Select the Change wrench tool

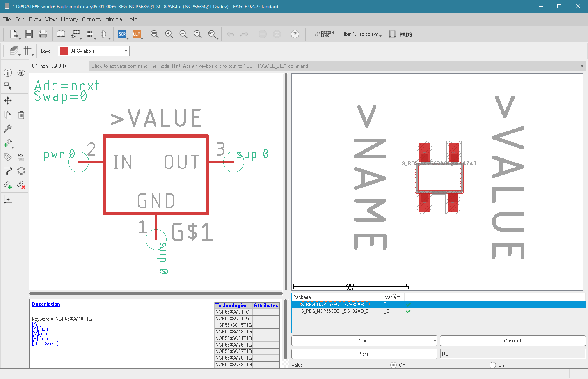coord(8,129)
